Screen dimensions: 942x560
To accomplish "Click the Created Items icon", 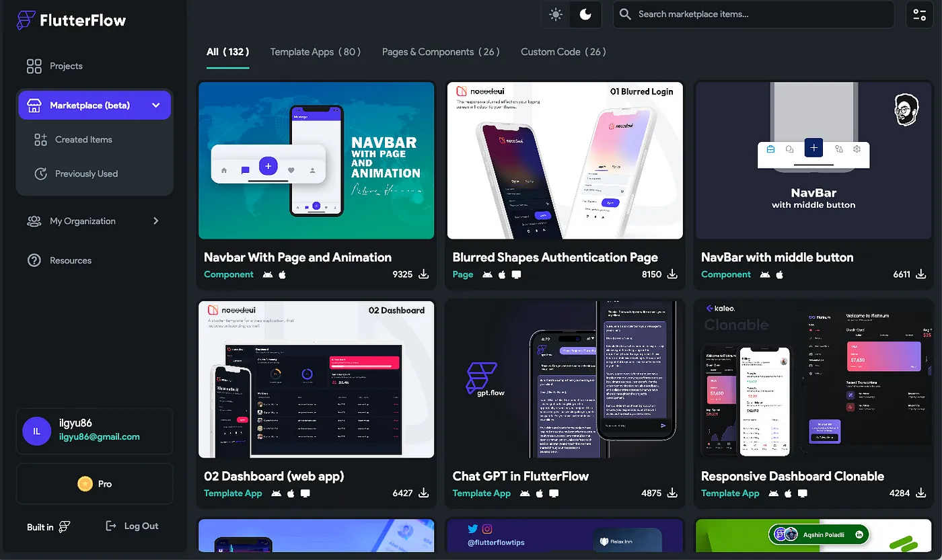I will (41, 139).
